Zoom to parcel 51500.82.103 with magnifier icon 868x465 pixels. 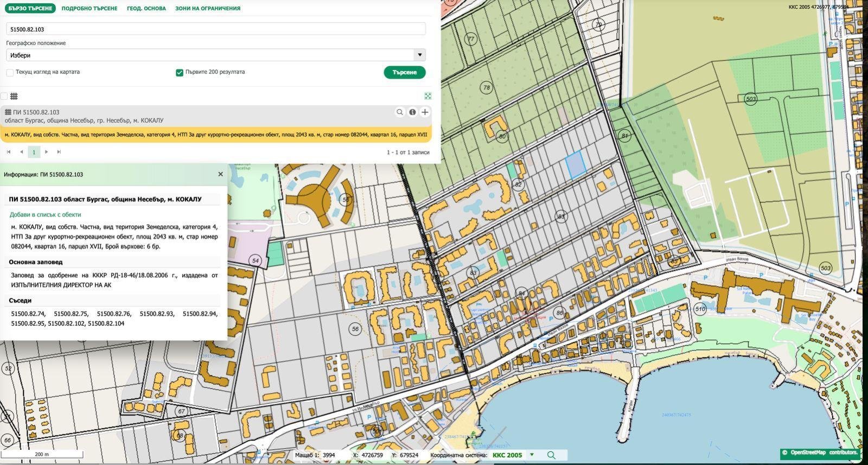[400, 112]
